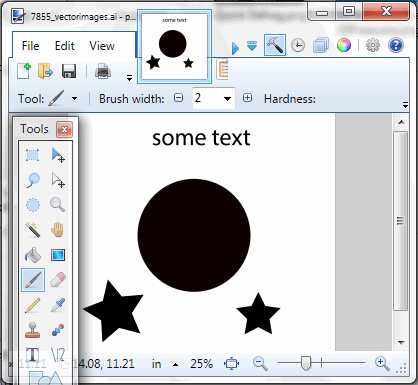Select the Pencil tool
The width and height of the screenshot is (418, 385).
point(33,305)
